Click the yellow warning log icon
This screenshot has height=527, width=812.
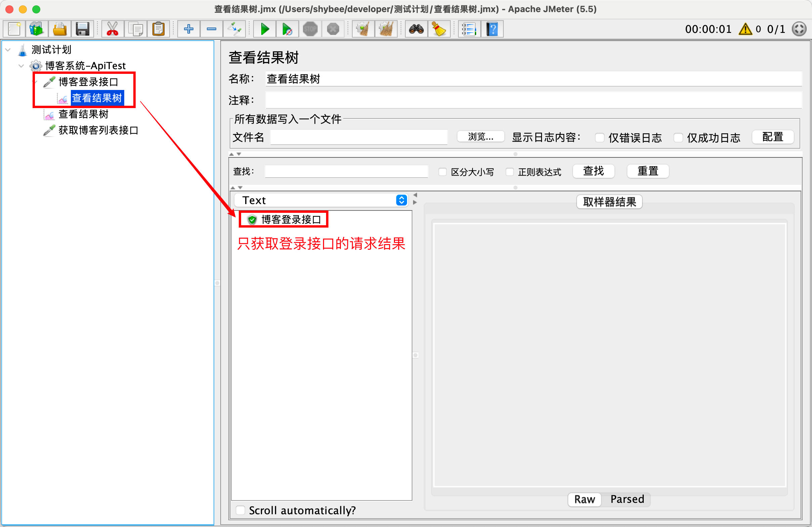[x=745, y=29]
